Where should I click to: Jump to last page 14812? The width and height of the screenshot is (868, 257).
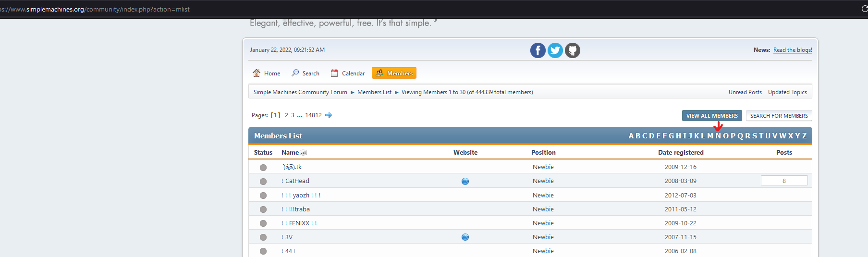coord(313,115)
